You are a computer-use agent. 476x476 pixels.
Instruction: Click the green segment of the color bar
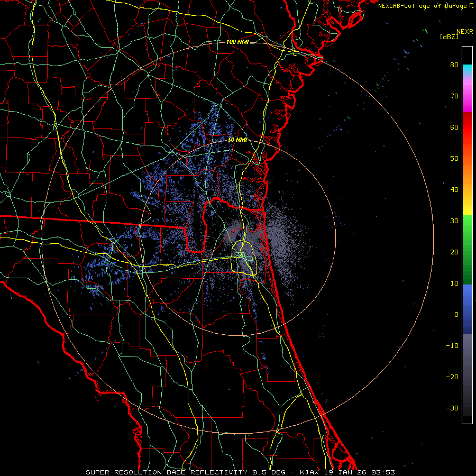coord(467,250)
